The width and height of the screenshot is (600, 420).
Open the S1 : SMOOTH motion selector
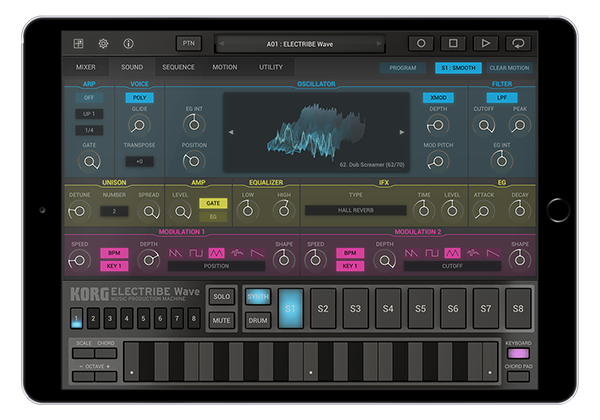(458, 68)
